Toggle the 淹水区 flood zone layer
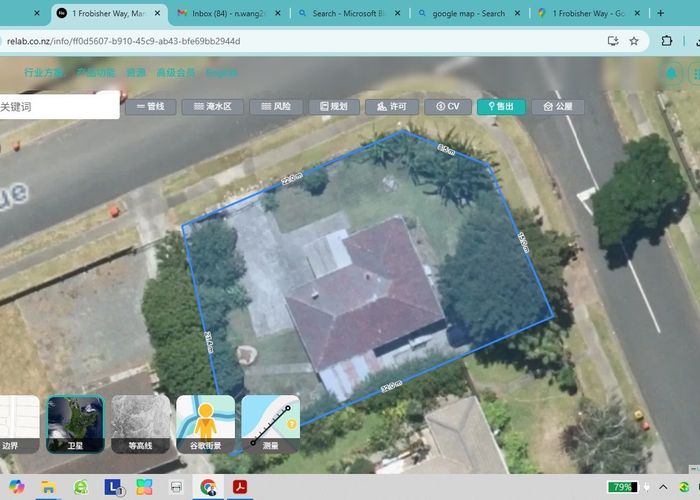Viewport: 700px width, 500px height. 212,106
